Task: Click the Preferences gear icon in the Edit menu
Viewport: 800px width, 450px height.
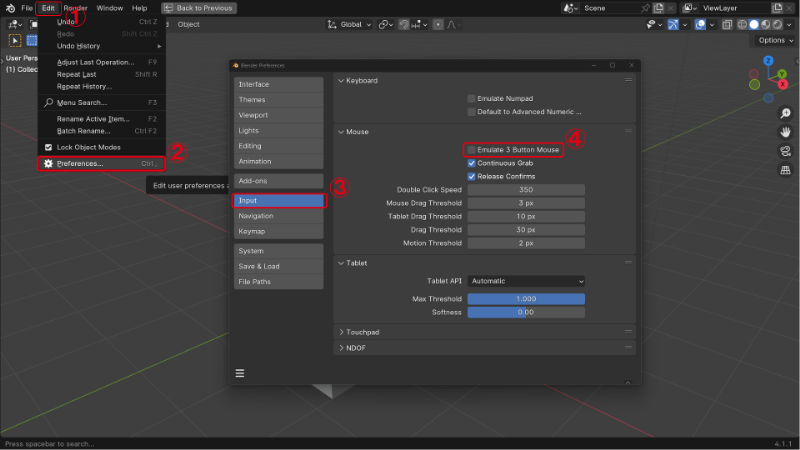Action: [x=48, y=163]
